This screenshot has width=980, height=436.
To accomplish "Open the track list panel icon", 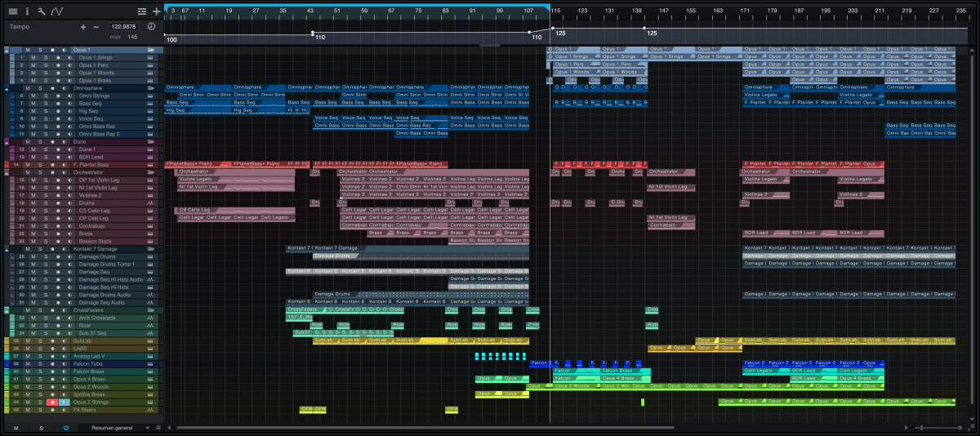I will click(x=12, y=11).
